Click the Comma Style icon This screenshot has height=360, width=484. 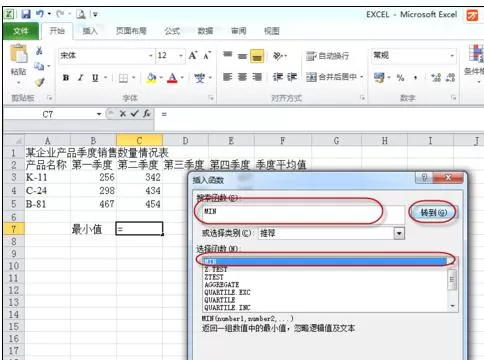click(415, 78)
